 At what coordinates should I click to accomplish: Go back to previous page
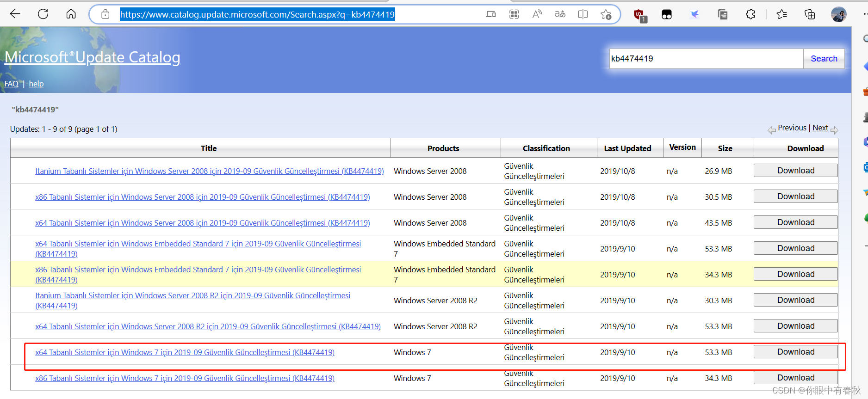[15, 14]
